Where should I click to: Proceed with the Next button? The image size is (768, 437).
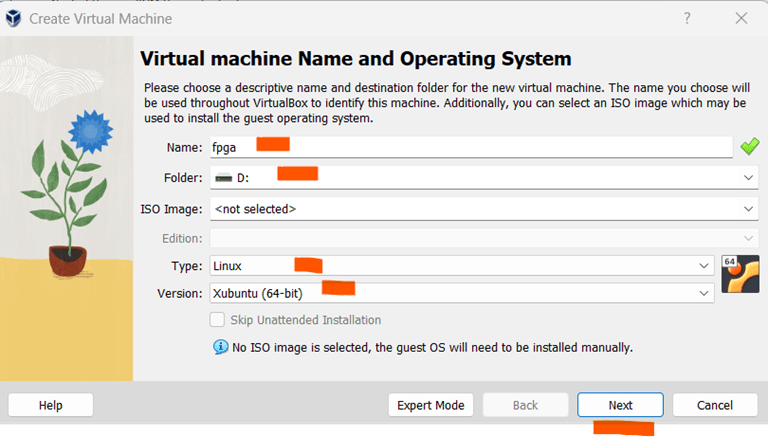click(620, 405)
